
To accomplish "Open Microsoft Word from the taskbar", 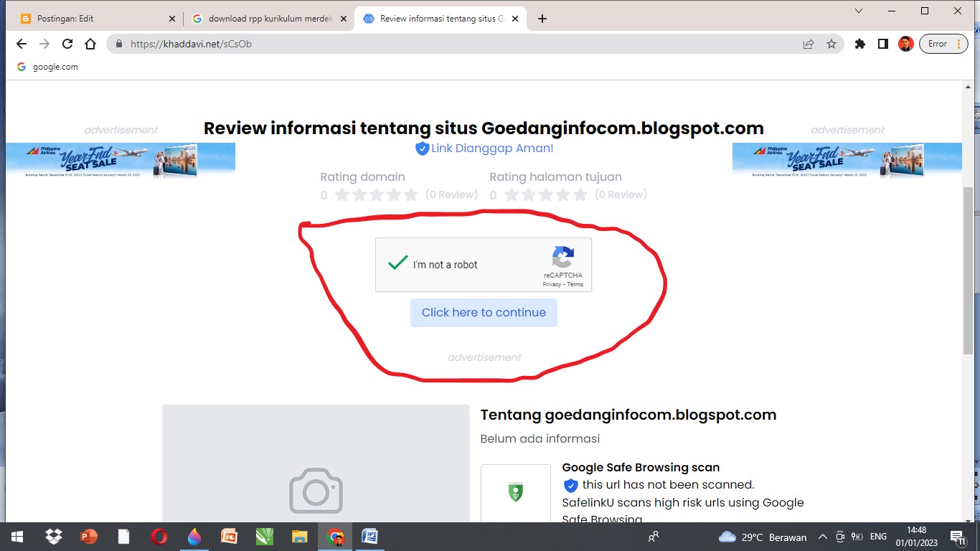I will [370, 537].
